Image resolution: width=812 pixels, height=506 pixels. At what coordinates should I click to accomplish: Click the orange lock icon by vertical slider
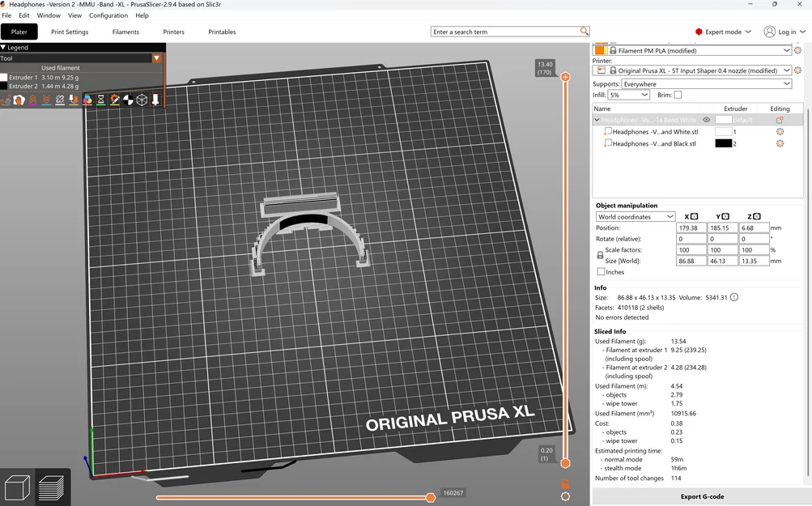point(566,483)
